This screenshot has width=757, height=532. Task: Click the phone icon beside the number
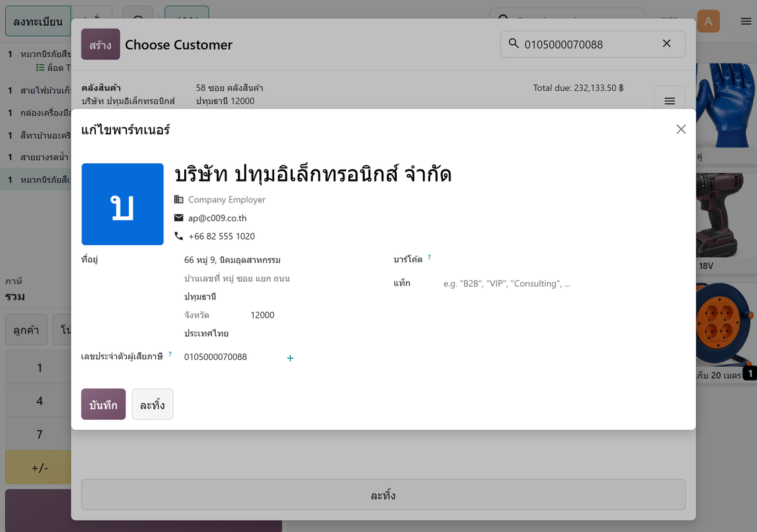coord(179,236)
